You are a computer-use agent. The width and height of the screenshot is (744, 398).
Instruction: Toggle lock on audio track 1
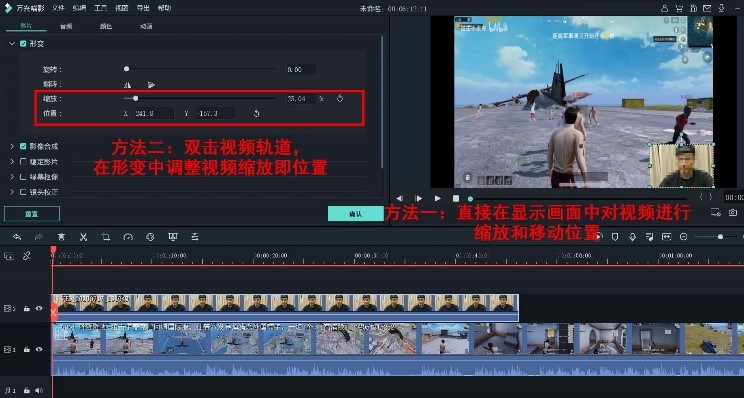[x=27, y=390]
